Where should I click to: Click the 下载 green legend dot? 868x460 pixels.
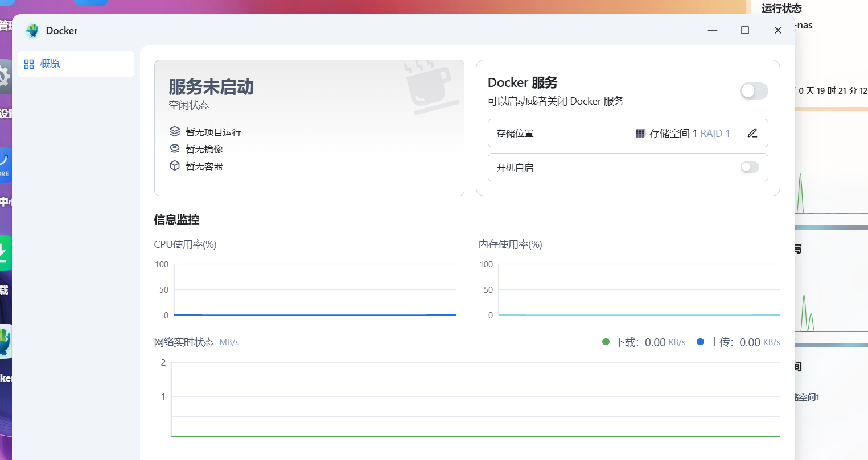[606, 342]
